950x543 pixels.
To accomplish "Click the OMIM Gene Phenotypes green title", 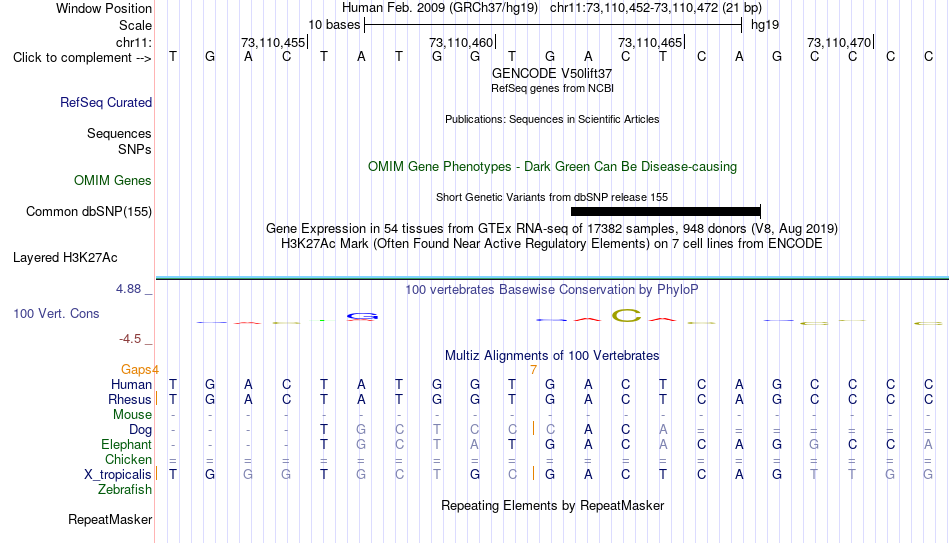I will tap(552, 167).
